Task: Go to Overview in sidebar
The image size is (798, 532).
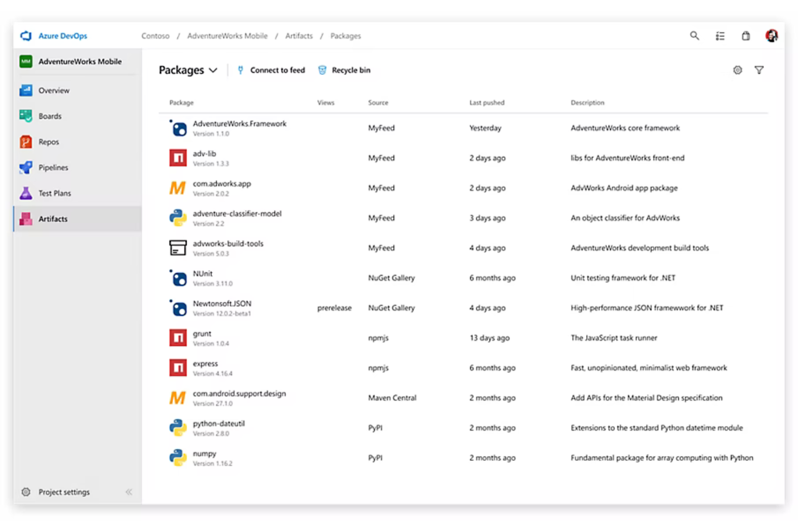Action: 78,91
